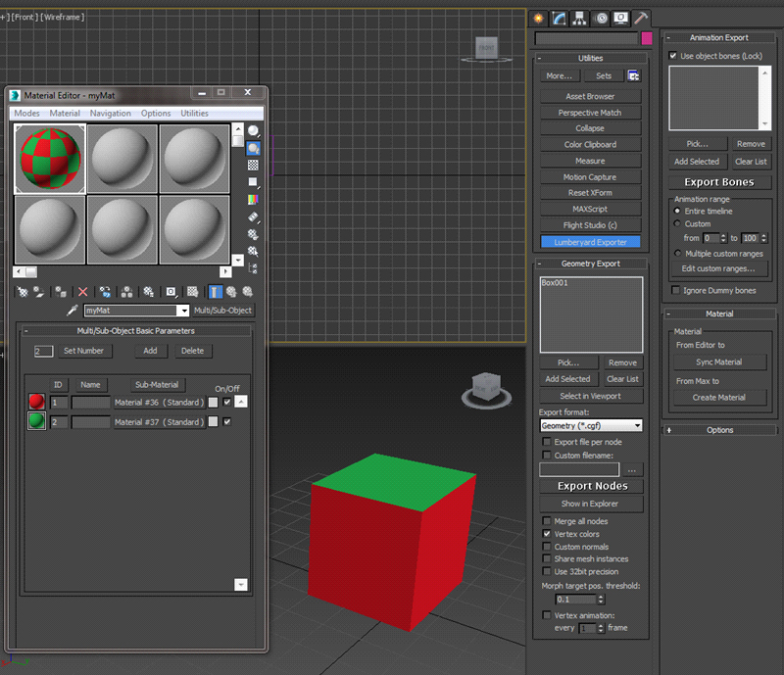Screen dimensions: 784x675
Task: Open the Hierarchy command panel tab
Action: tap(579, 19)
